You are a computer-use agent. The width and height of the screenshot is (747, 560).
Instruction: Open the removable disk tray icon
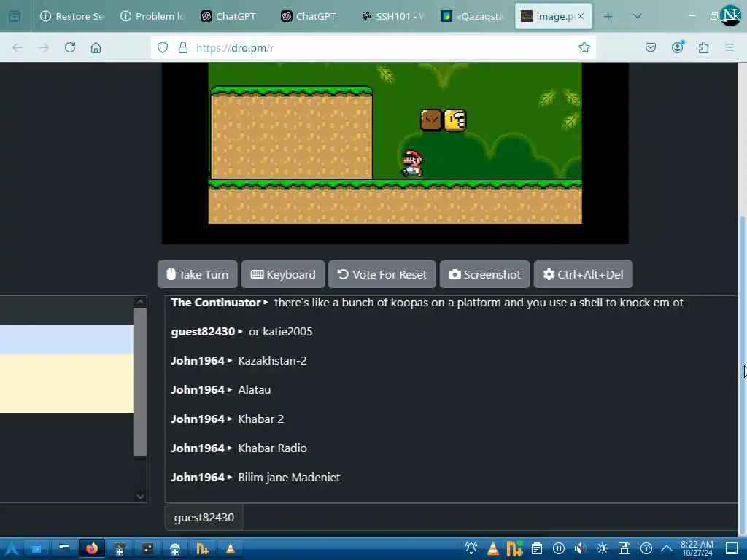(624, 549)
